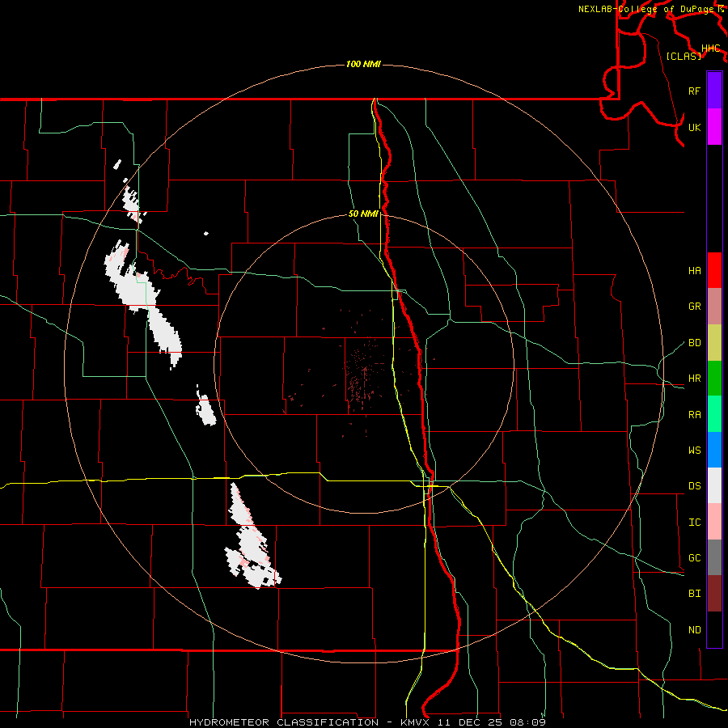This screenshot has width=728, height=728.
Task: Click the light pink IC legend swatch
Action: coord(714,522)
